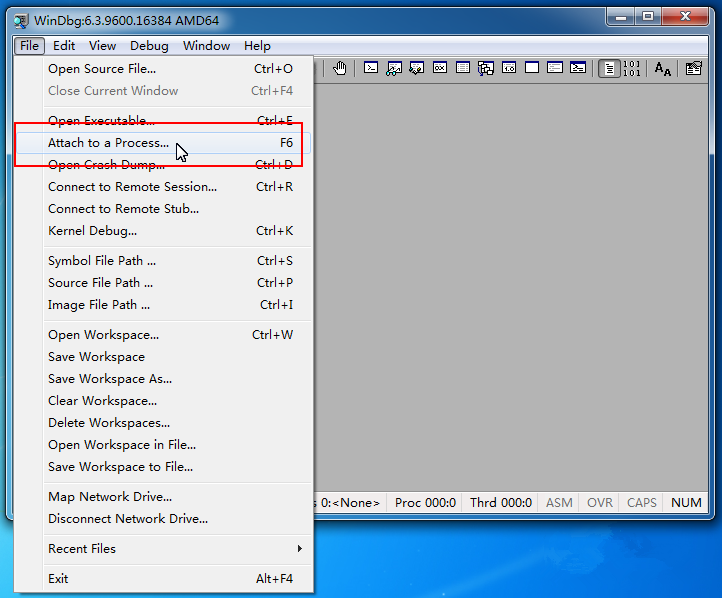Open the Command Browser toolbar icon
Viewport: 722px width, 598px height.
click(x=578, y=68)
